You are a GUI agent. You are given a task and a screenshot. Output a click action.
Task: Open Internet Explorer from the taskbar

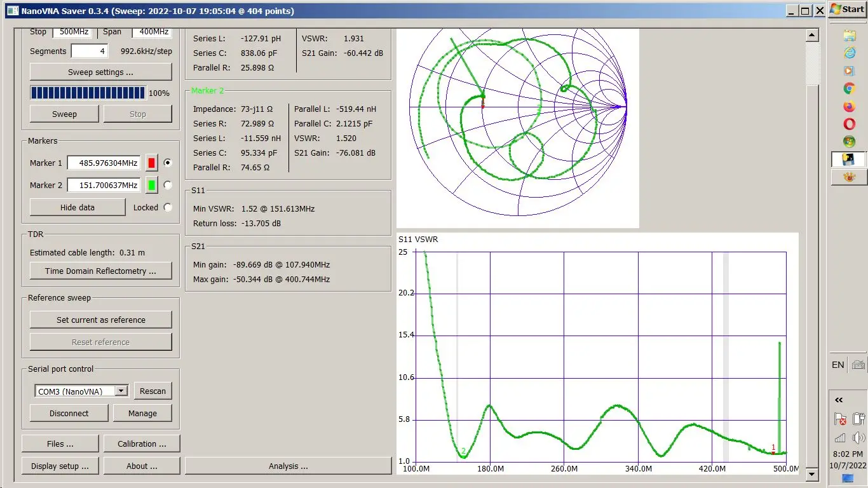[848, 53]
